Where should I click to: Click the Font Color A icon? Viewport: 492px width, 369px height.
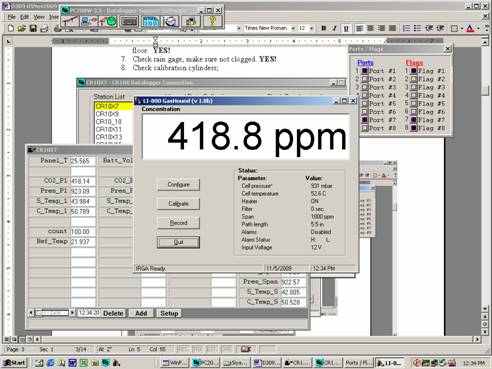click(x=470, y=29)
